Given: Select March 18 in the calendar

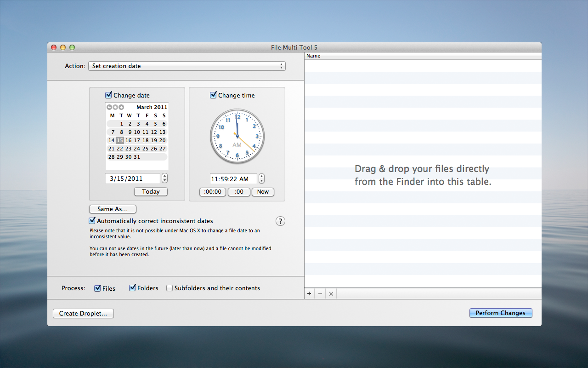Looking at the screenshot, I should point(146,140).
